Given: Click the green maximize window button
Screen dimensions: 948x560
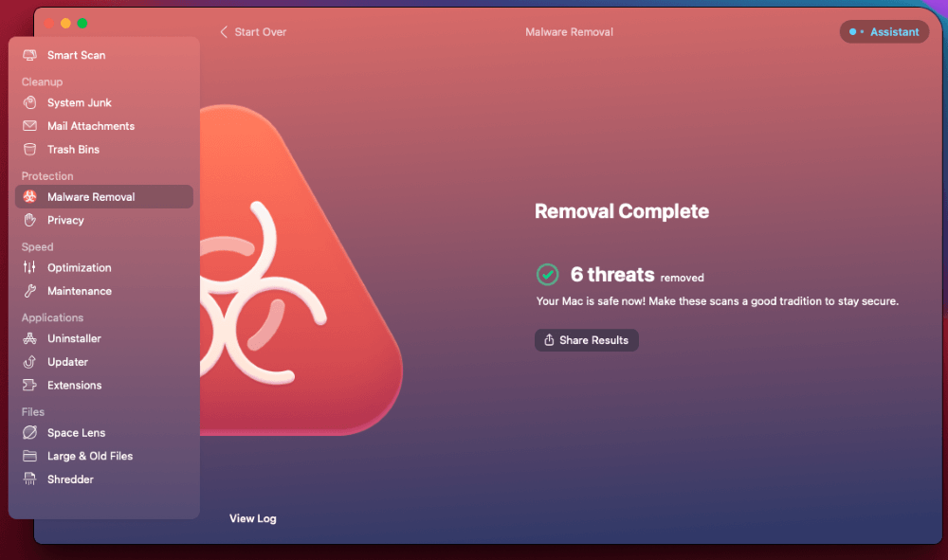Looking at the screenshot, I should coord(82,24).
